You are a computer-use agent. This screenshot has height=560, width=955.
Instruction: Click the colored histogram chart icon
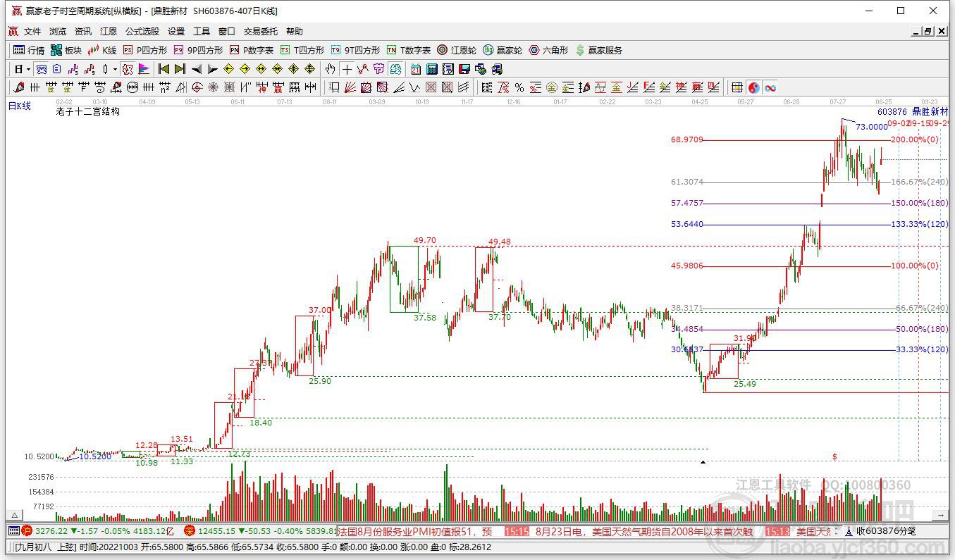click(x=144, y=69)
